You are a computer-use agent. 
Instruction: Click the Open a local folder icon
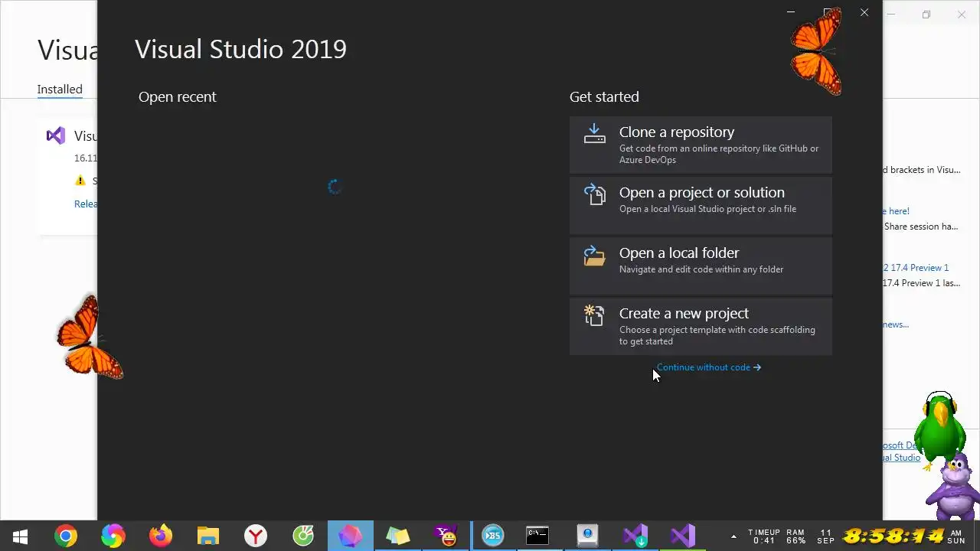(x=594, y=255)
